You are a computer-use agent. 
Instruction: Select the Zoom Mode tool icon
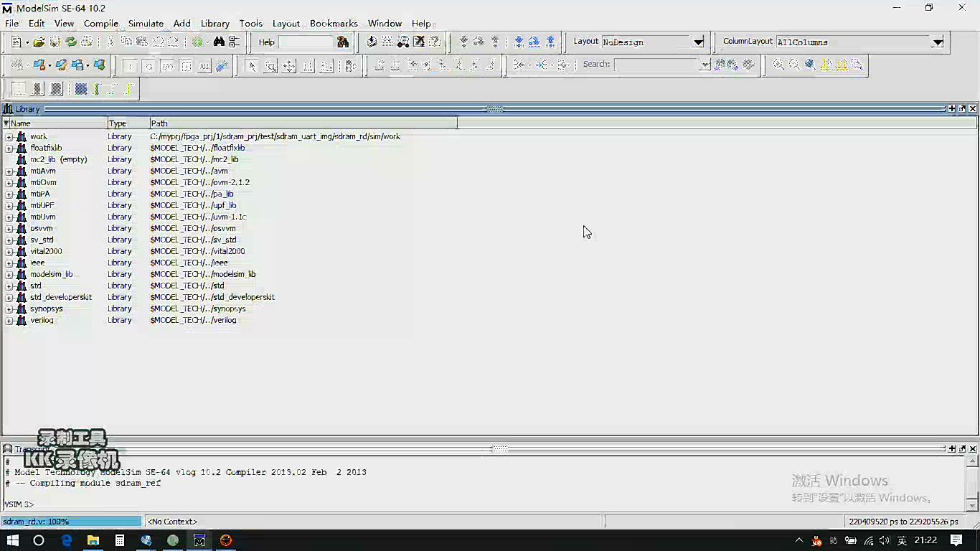270,66
